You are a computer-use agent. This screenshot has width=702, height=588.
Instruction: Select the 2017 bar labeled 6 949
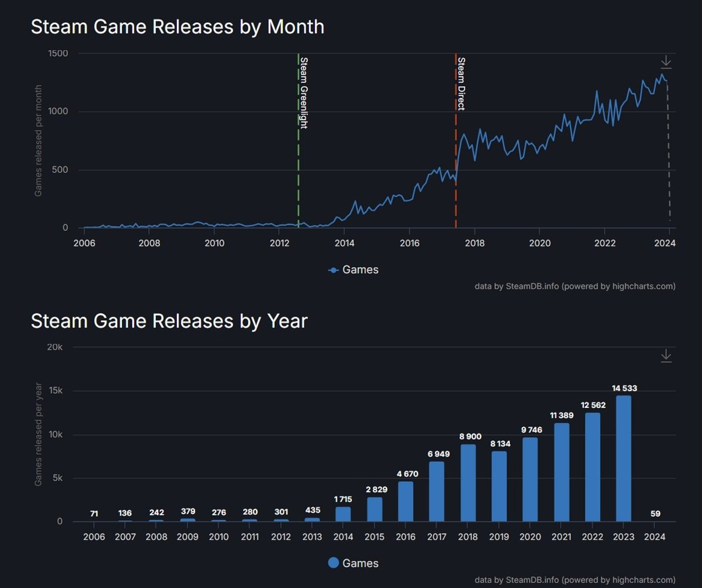pos(437,491)
